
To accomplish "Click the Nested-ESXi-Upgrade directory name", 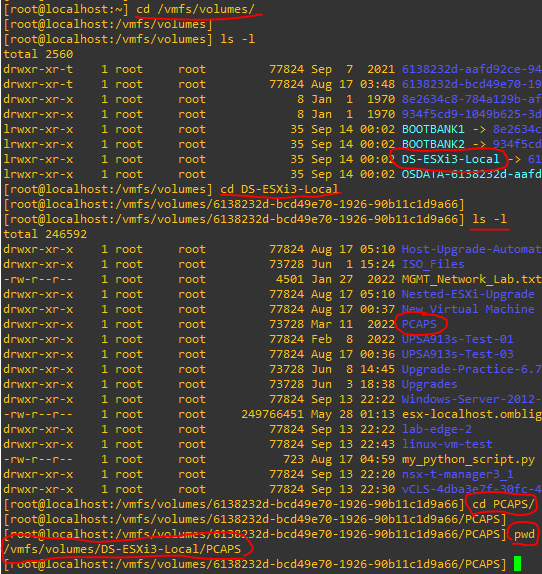I will (468, 294).
